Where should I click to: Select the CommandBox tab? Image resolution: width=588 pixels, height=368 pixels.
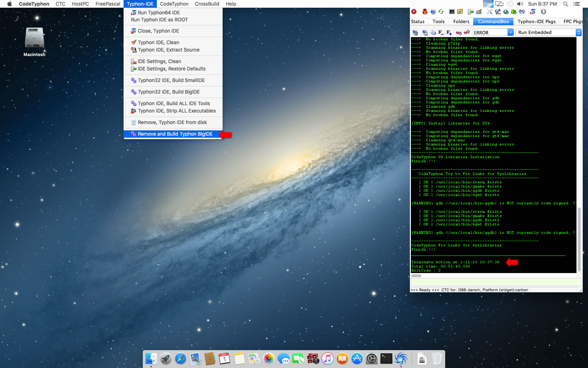[x=493, y=21]
